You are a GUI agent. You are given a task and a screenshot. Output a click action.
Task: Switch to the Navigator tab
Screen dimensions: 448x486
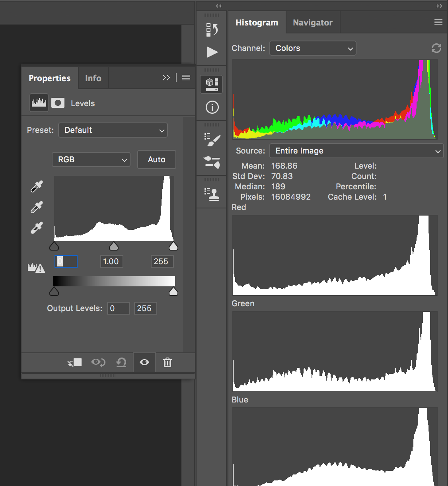coord(313,22)
